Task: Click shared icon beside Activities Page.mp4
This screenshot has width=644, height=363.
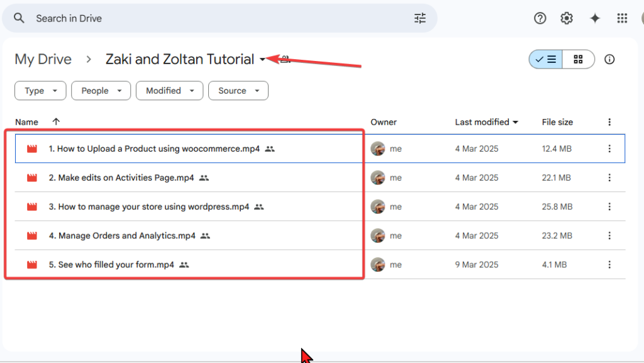Action: pyautogui.click(x=204, y=178)
